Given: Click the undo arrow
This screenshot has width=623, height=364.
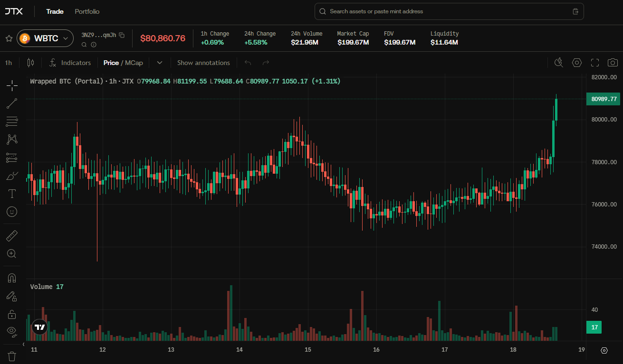Looking at the screenshot, I should (248, 63).
